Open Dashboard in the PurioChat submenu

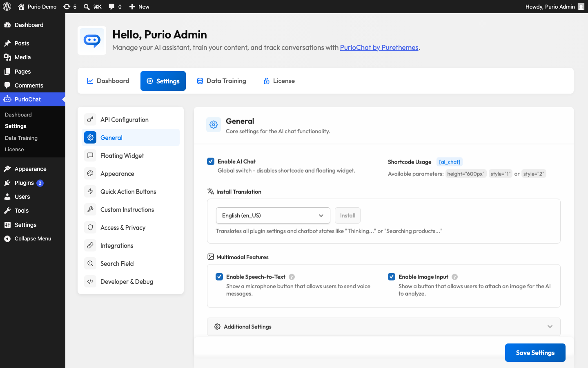pyautogui.click(x=18, y=114)
